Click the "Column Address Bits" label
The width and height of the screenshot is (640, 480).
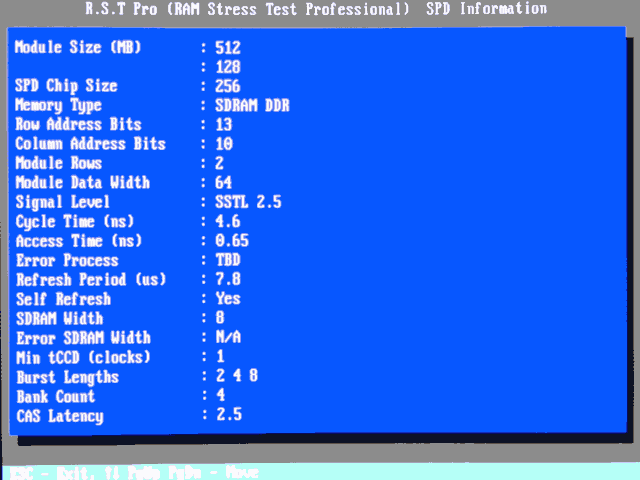pyautogui.click(x=90, y=144)
